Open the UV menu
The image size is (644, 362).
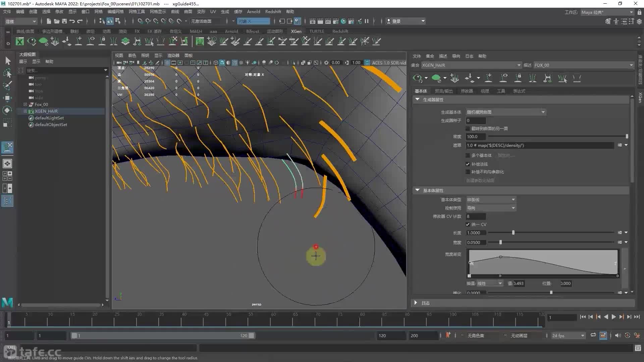(213, 12)
